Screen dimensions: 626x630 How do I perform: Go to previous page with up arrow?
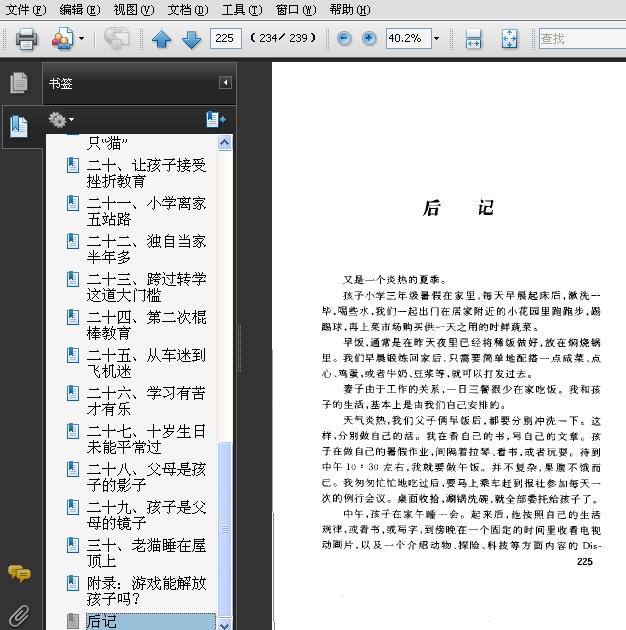point(162,39)
